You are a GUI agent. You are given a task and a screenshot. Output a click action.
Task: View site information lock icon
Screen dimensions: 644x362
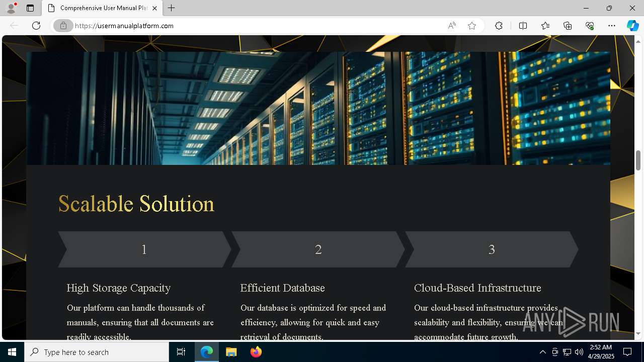pyautogui.click(x=63, y=26)
